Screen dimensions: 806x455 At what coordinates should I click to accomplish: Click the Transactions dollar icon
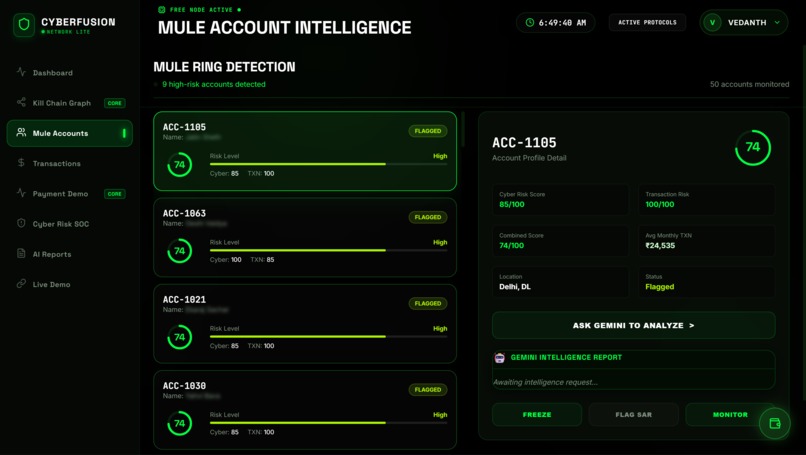click(21, 163)
